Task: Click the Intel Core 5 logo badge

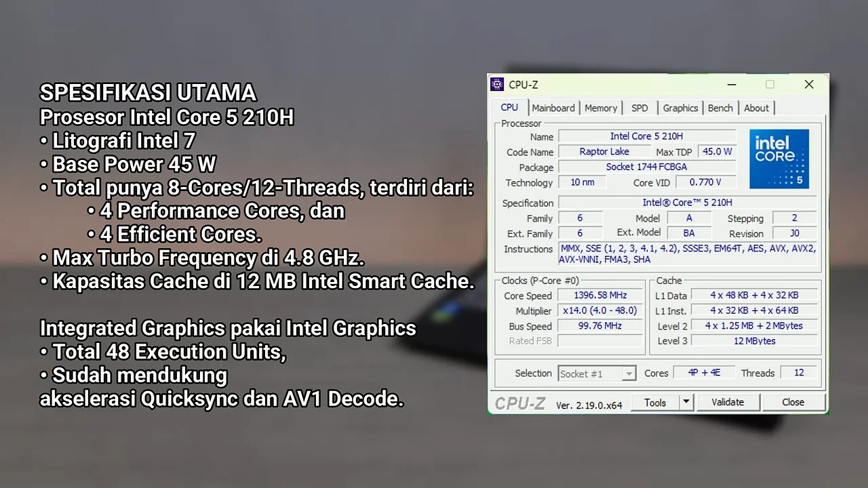Action: coord(779,159)
